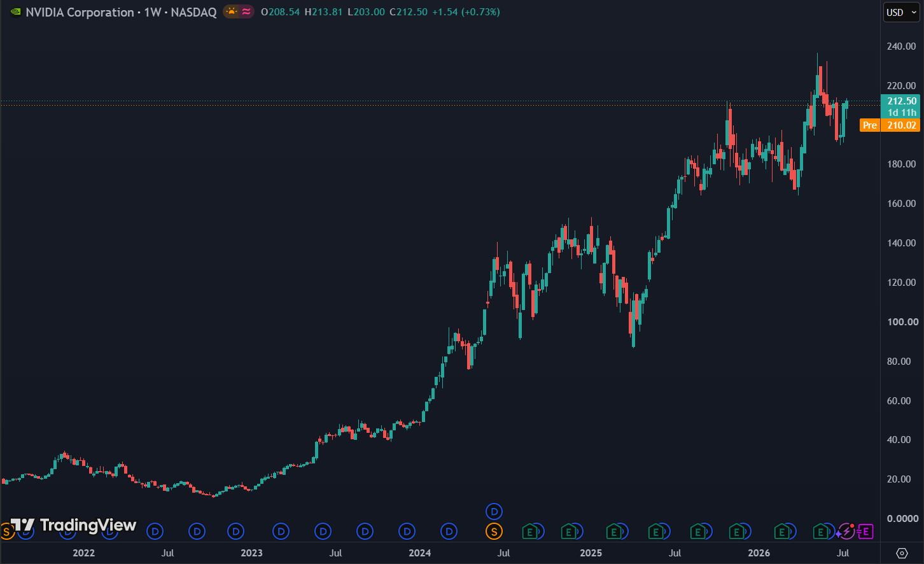924x564 pixels.
Task: Click the close value C212.50
Action: coord(409,12)
